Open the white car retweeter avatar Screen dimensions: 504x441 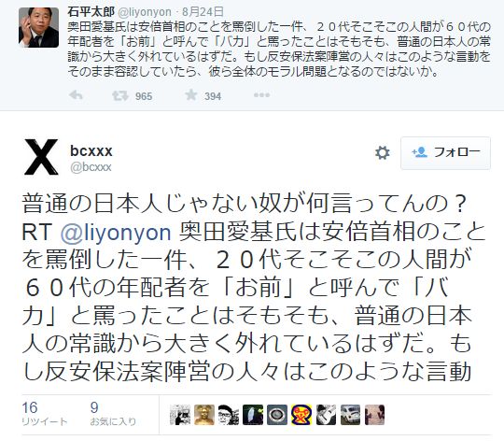tap(350, 415)
